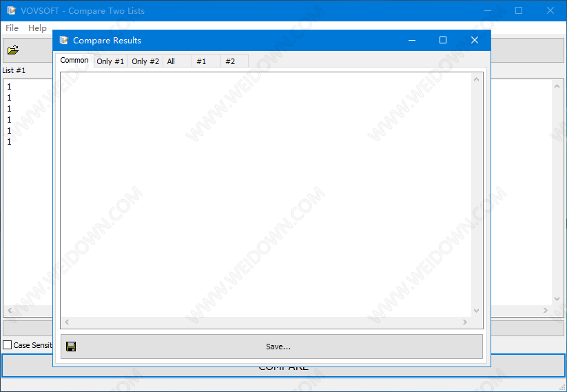
Task: Click the open folder icon in main window
Action: click(x=13, y=50)
